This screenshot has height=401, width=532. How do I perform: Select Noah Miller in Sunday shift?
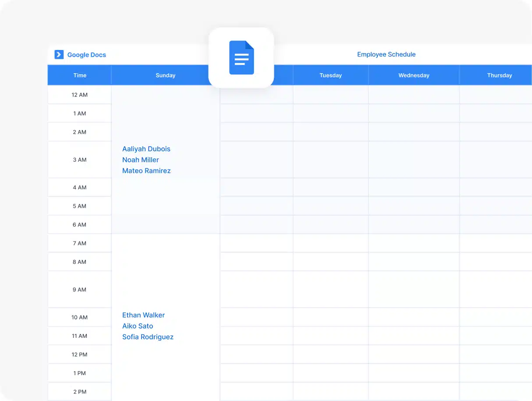click(141, 160)
